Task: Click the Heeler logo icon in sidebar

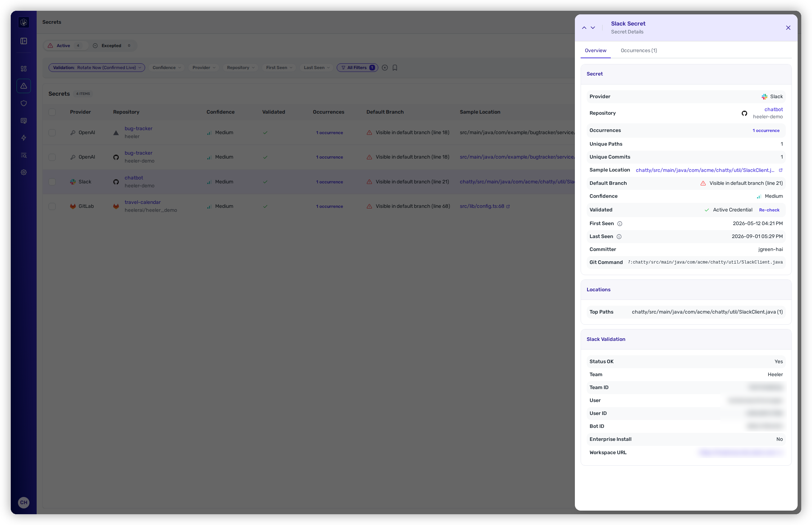Action: tap(24, 22)
